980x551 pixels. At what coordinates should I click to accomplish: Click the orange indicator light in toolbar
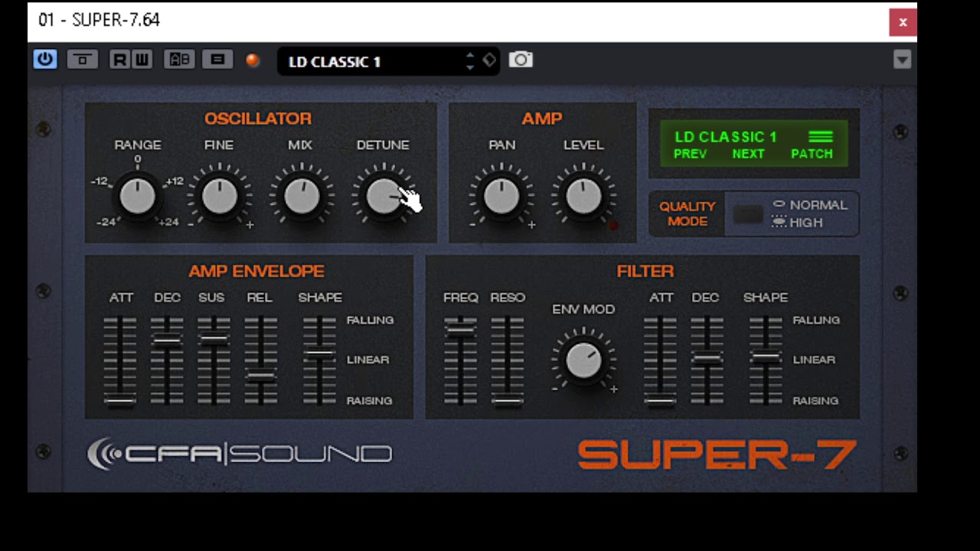coord(253,60)
